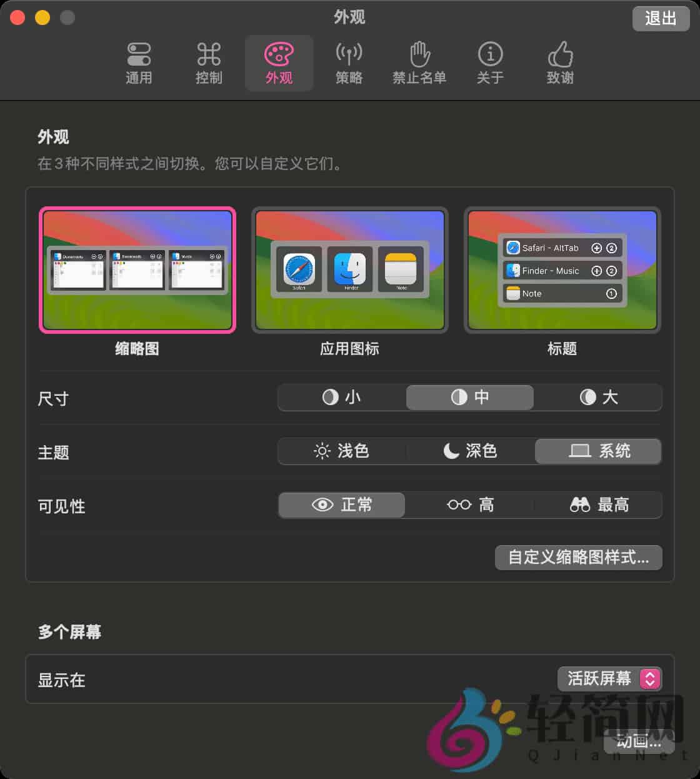This screenshot has width=700, height=779.
Task: Choose the 应用图标 appearance style
Action: pos(349,270)
